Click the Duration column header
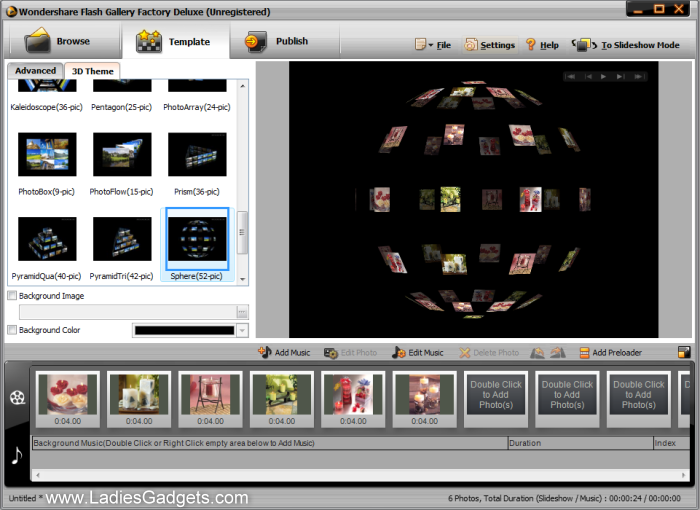The height and width of the screenshot is (510, 700). pos(580,443)
